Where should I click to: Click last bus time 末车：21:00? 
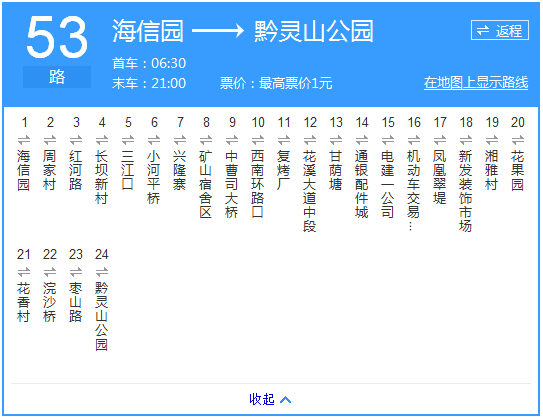click(149, 83)
